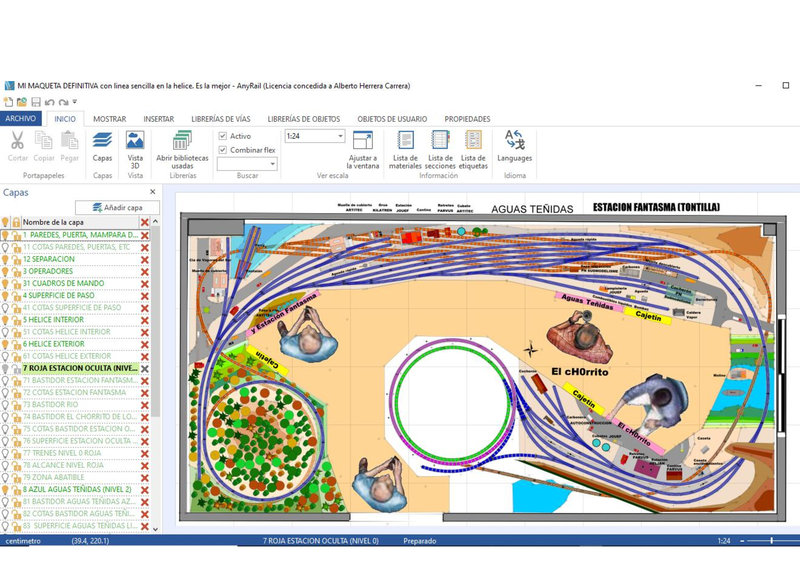Click the Languages icon

tap(514, 140)
